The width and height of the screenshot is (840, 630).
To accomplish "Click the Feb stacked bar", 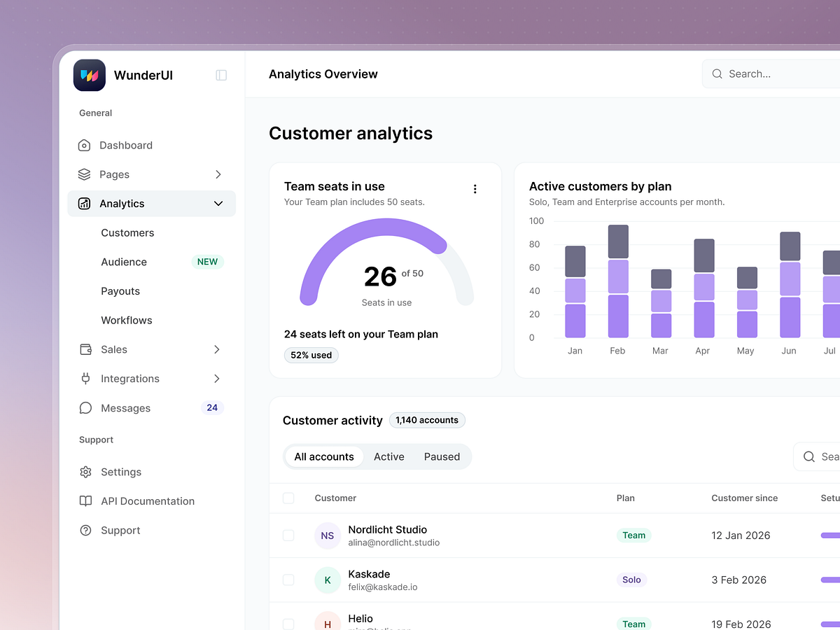I will click(x=618, y=281).
